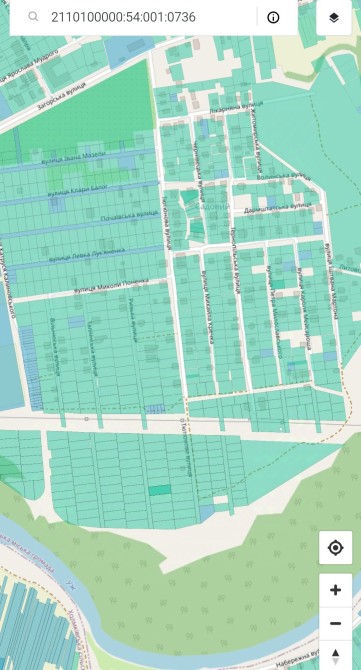Zoom out with the minus button
The height and width of the screenshot is (670, 361).
(335, 623)
